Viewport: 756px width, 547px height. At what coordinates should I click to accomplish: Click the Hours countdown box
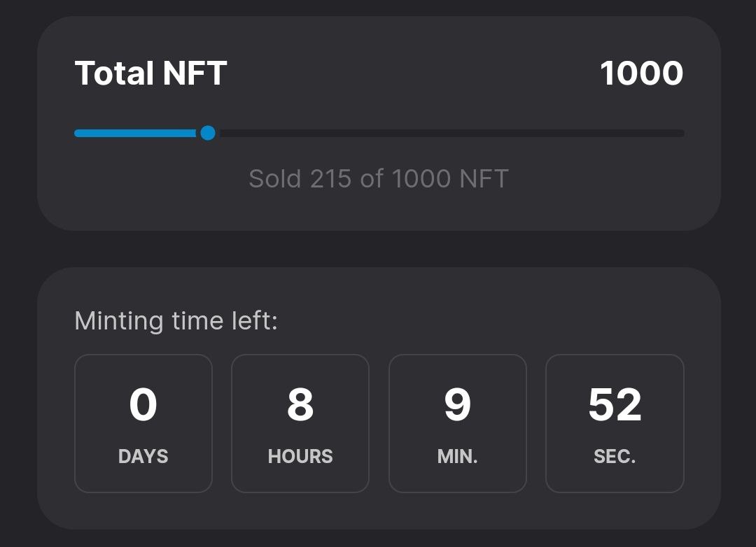(x=300, y=423)
